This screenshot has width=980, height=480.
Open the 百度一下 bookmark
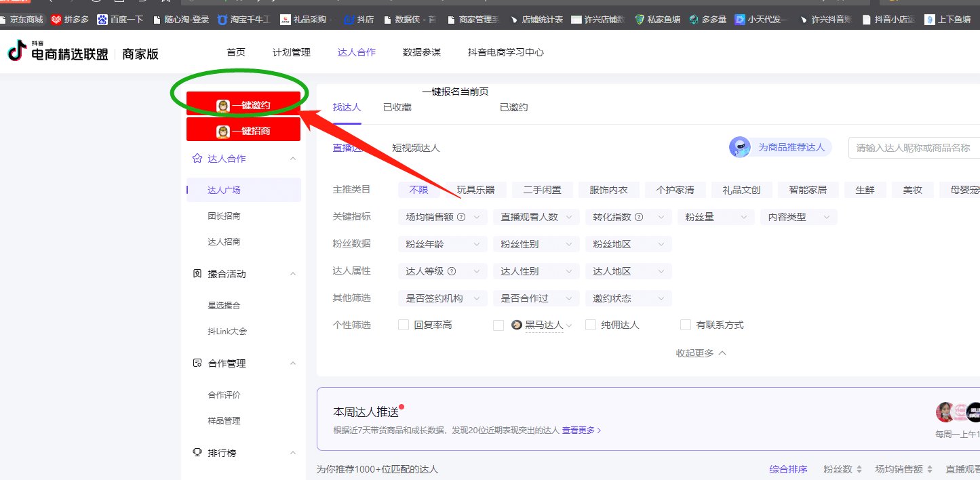(121, 20)
